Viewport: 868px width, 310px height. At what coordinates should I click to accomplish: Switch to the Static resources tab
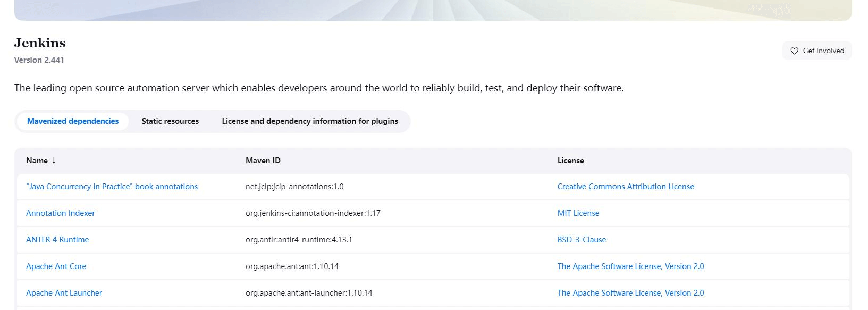(x=170, y=121)
